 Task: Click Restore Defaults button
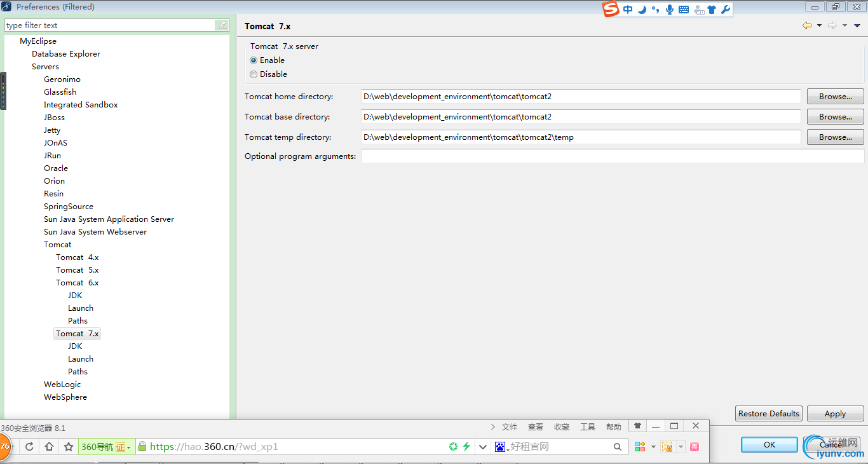point(768,413)
